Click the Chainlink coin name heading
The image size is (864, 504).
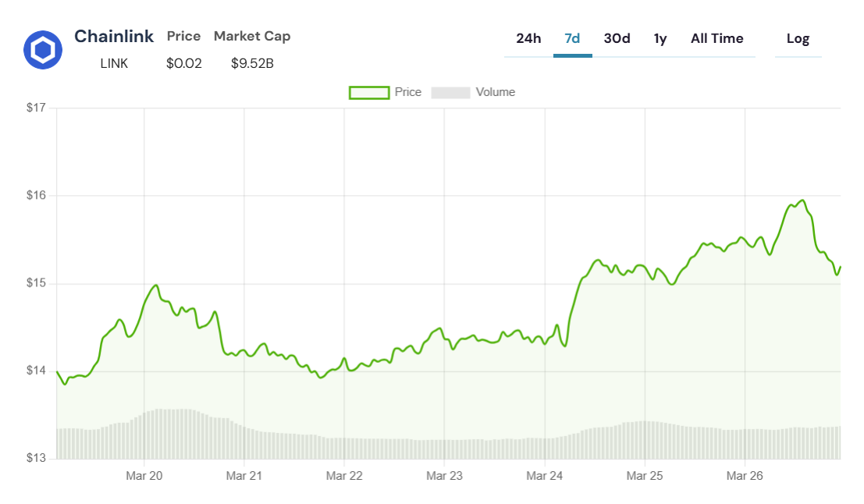pos(114,37)
